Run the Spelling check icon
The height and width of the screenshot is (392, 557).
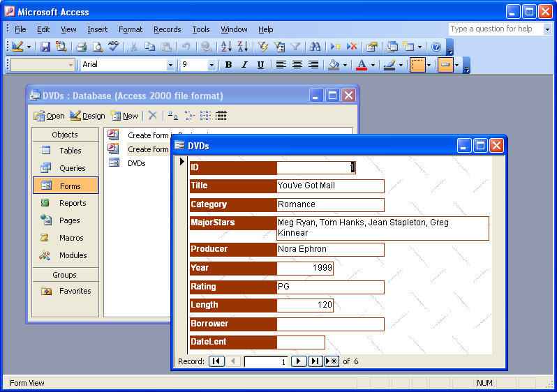pos(114,47)
